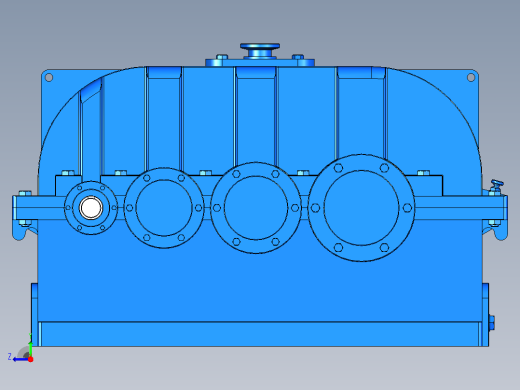The width and height of the screenshot is (520, 390).
Task: Select the largest round bearing cover
Action: (361, 208)
